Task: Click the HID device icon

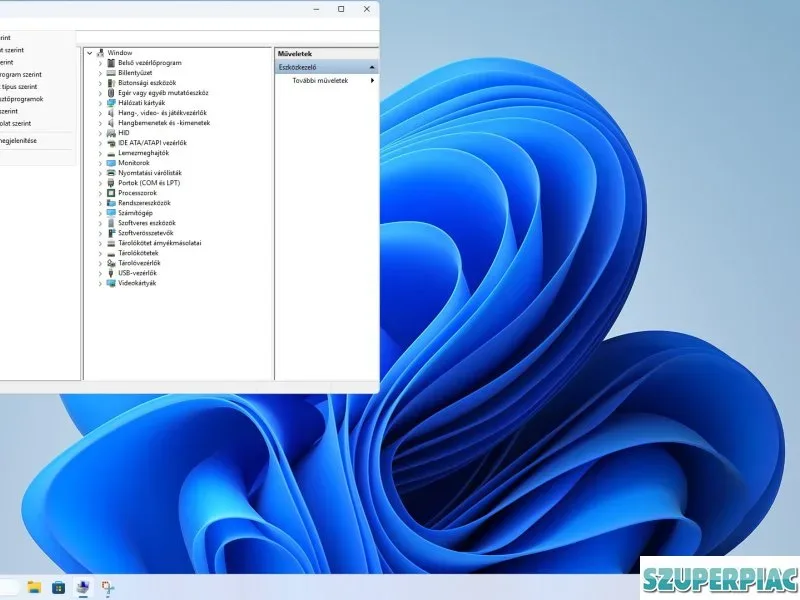Action: pos(111,133)
